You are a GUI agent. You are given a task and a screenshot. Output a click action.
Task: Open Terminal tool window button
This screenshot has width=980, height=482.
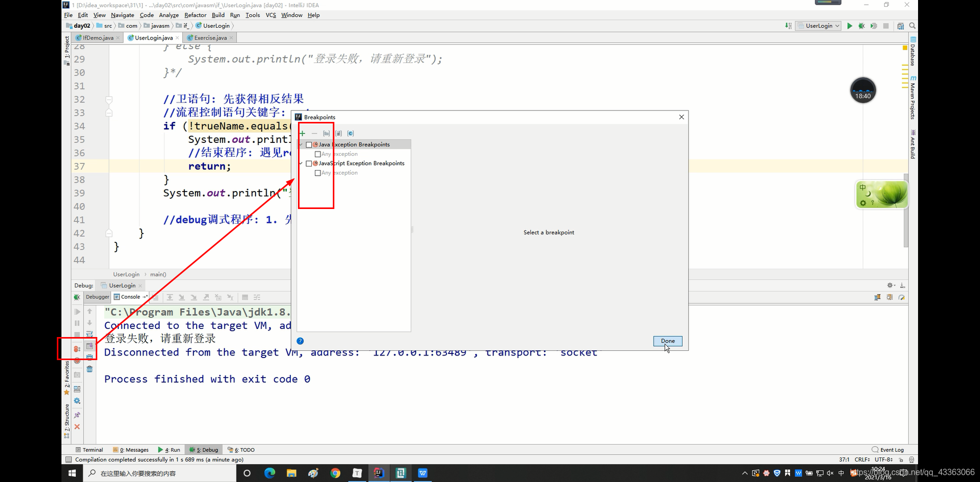pos(89,450)
